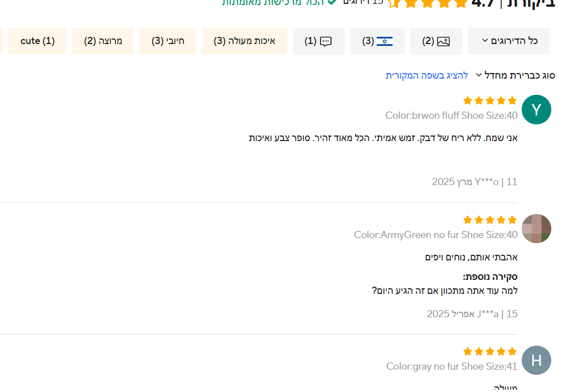Image resolution: width=573 pixels, height=392 pixels.
Task: Filter reviews with additional comments
Action: pyautogui.click(x=318, y=41)
